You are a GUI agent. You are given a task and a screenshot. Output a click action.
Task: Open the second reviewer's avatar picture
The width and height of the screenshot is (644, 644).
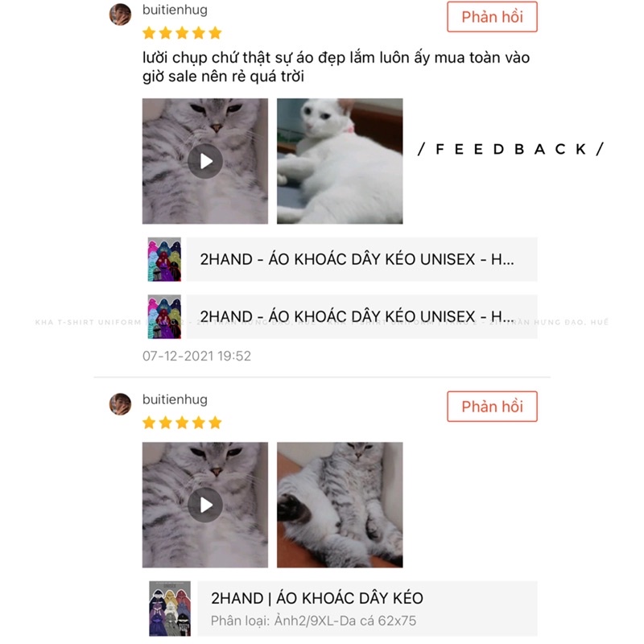120,404
